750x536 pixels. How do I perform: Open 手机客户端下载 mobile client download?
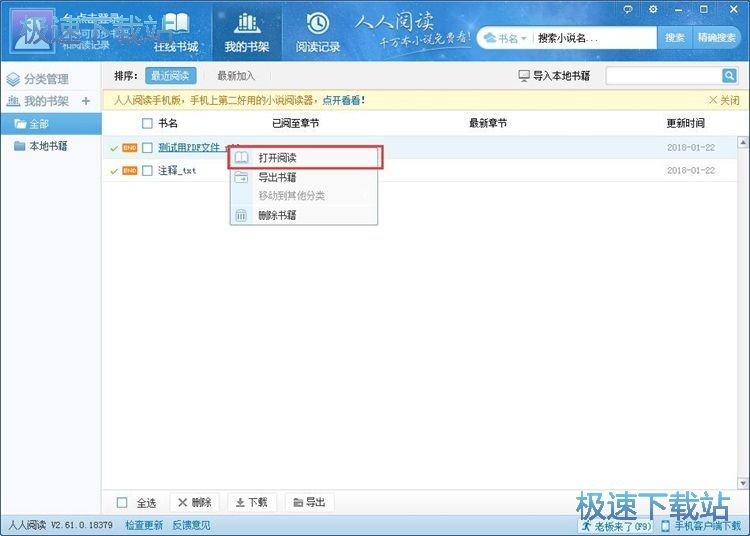[x=701, y=526]
